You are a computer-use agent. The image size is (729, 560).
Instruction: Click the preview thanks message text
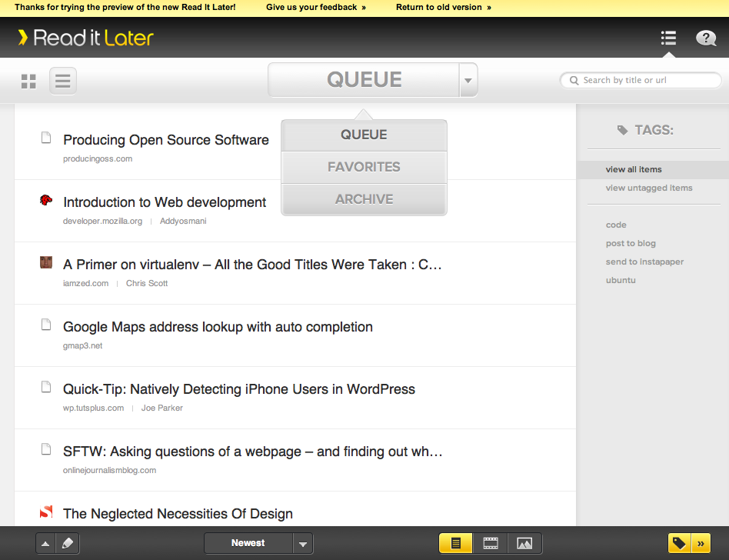(x=125, y=8)
